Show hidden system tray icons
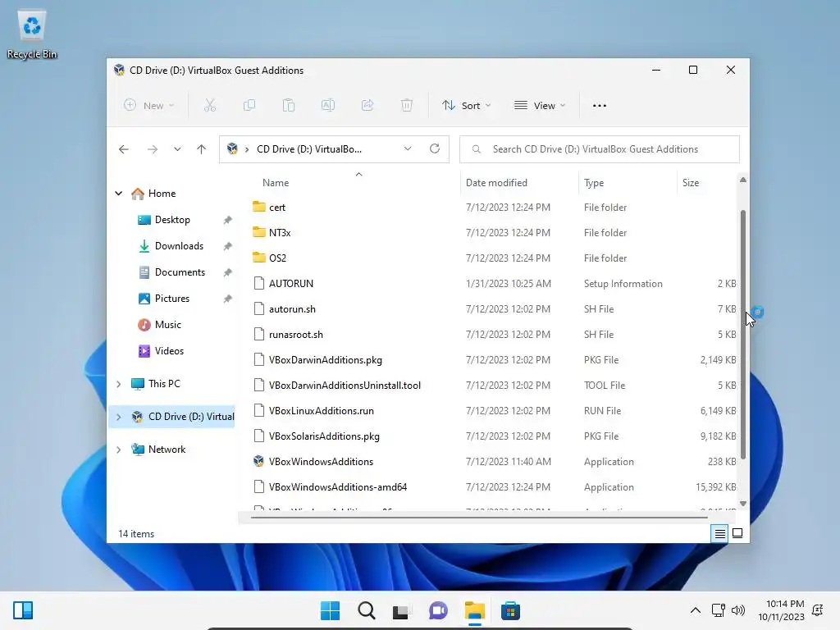 pos(696,610)
